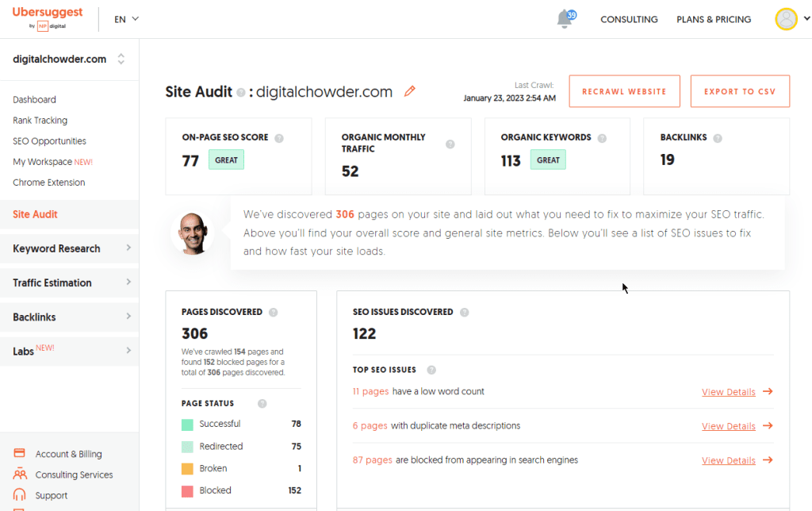Screen dimensions: 812x511
Task: Open the Consulting link in header
Action: pyautogui.click(x=629, y=19)
